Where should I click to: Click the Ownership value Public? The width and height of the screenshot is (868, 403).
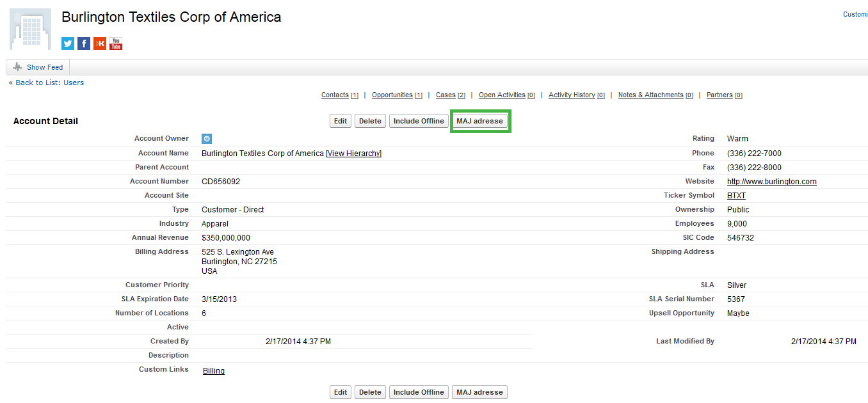(x=738, y=210)
